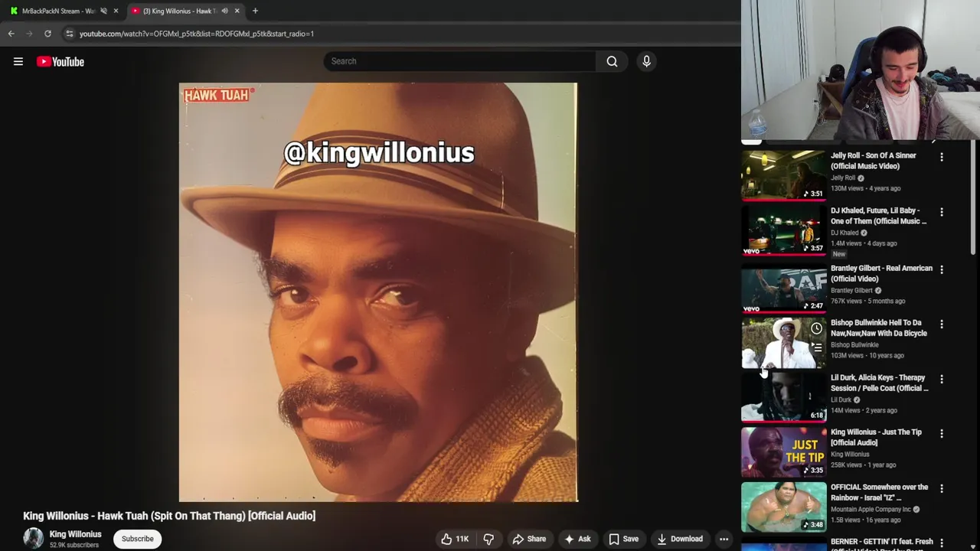Open the Ask AI button
This screenshot has height=551, width=980.
[x=577, y=539]
